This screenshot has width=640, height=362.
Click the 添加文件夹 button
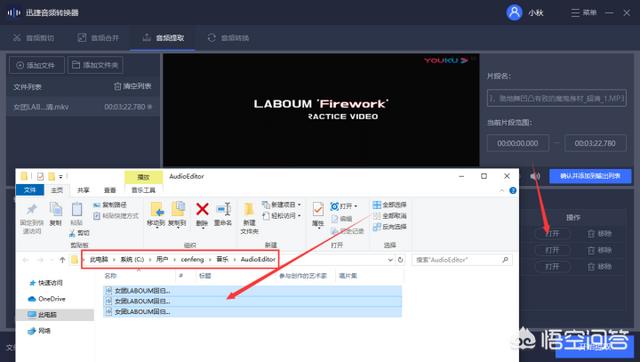click(95, 65)
